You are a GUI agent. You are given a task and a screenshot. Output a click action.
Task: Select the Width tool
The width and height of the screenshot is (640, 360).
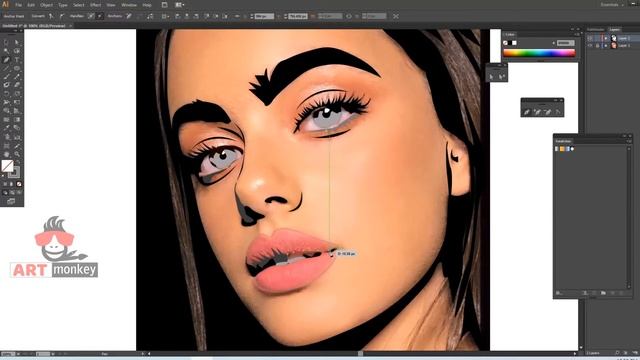(x=6, y=102)
